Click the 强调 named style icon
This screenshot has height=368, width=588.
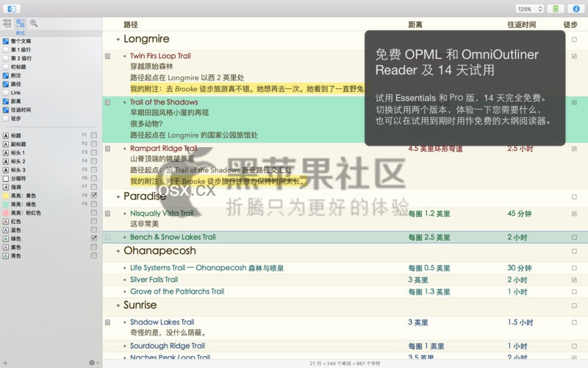pos(6,187)
